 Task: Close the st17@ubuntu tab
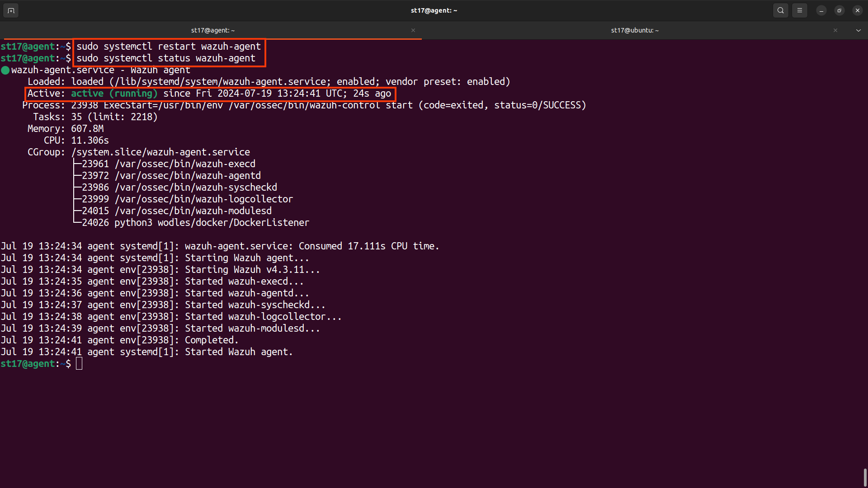pyautogui.click(x=835, y=30)
